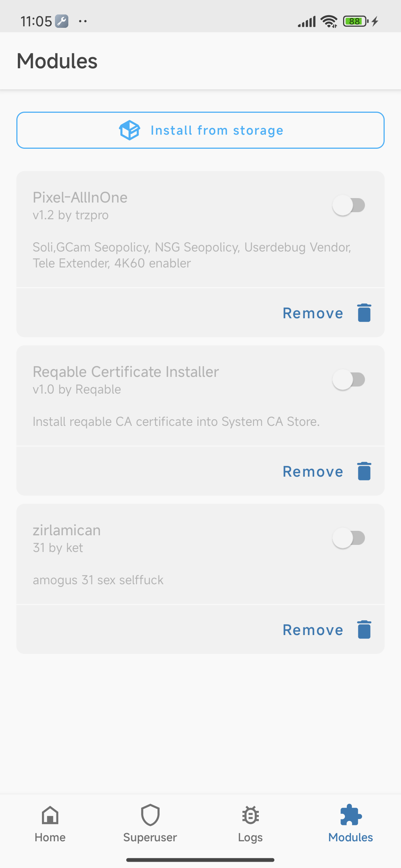Screen dimensions: 401x868
Task: Click trash icon for zirlamican module
Action: pos(364,629)
